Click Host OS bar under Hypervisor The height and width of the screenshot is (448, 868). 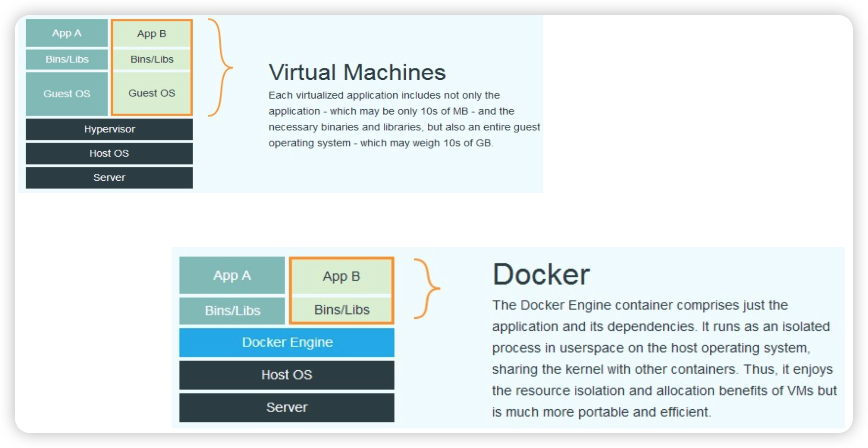point(109,153)
